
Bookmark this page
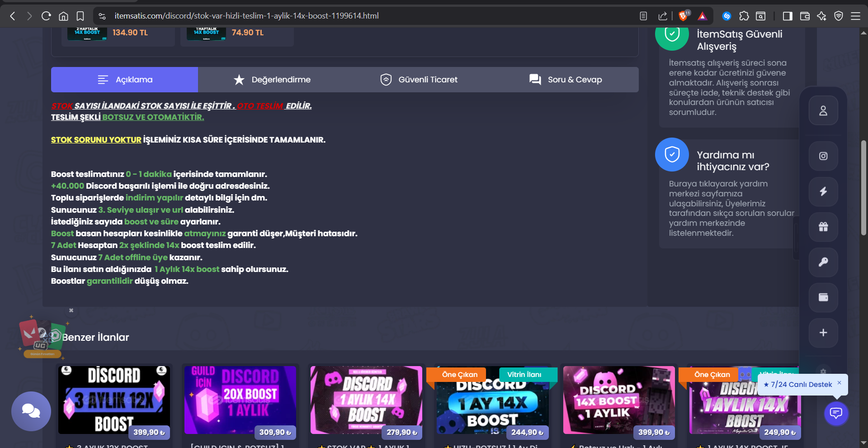click(80, 16)
